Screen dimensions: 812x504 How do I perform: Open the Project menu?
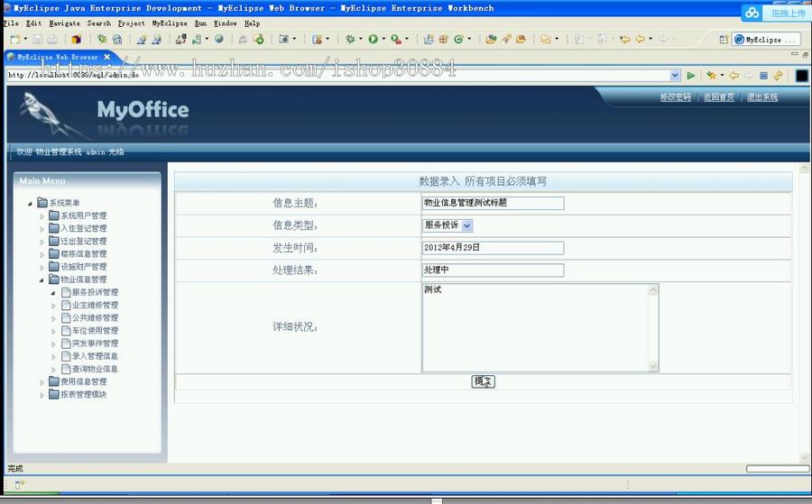[x=131, y=23]
